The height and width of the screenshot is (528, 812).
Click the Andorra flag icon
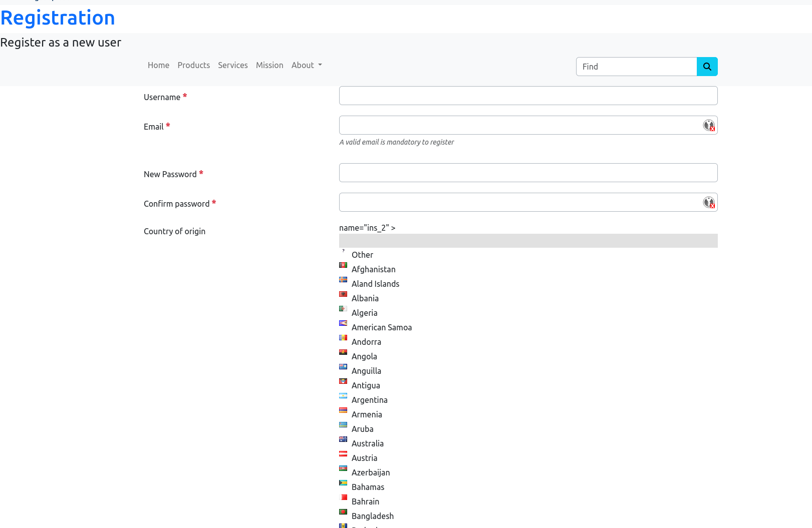tap(343, 338)
